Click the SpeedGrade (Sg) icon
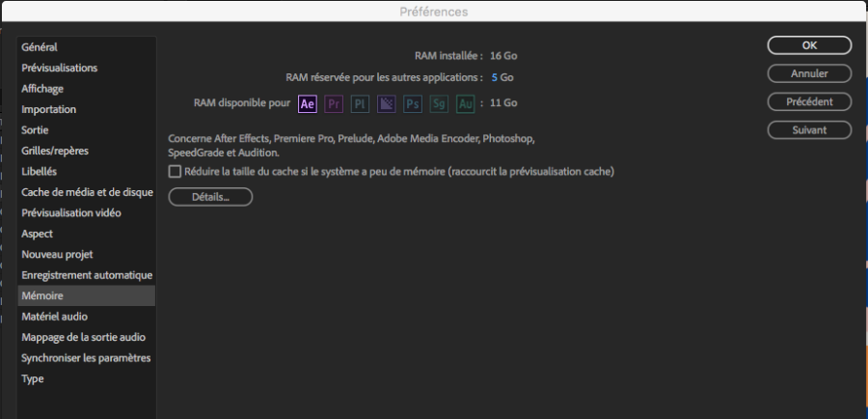The image size is (868, 419). pos(439,103)
